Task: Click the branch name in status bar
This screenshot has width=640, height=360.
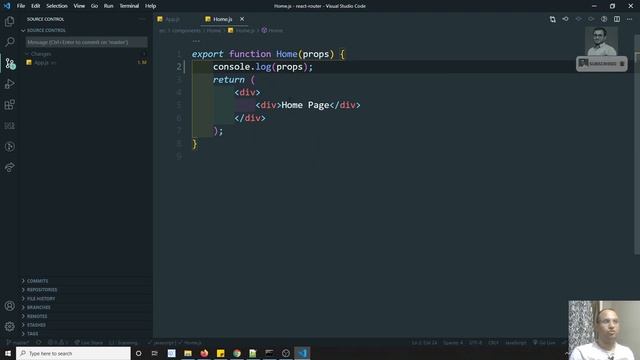Action: (18, 342)
